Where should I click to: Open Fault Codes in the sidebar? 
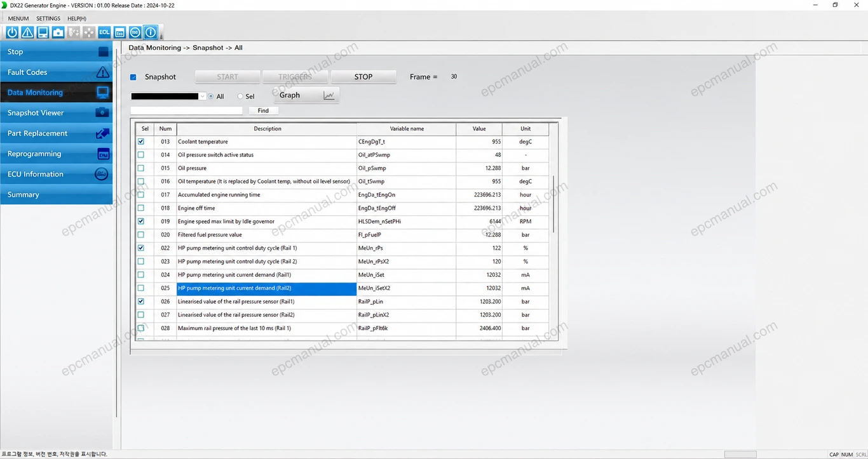57,72
